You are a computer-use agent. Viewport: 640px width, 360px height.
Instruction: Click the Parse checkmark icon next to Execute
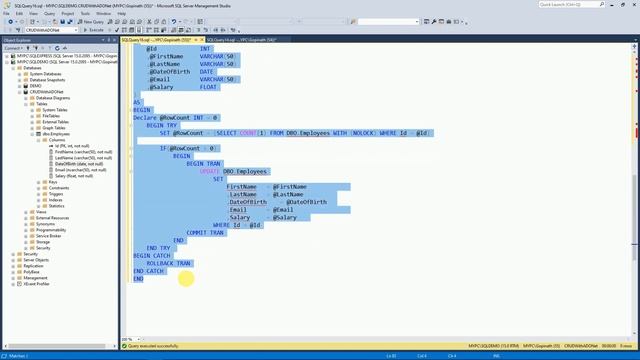117,30
